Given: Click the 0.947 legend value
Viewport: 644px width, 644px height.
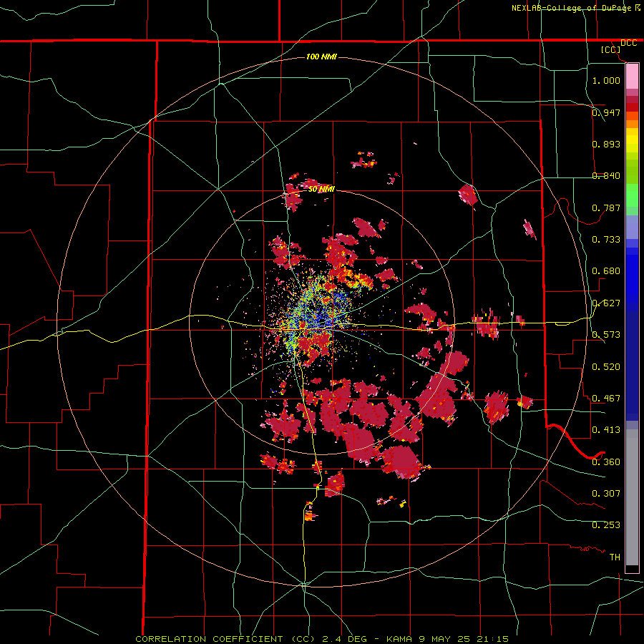Looking at the screenshot, I should (x=606, y=112).
